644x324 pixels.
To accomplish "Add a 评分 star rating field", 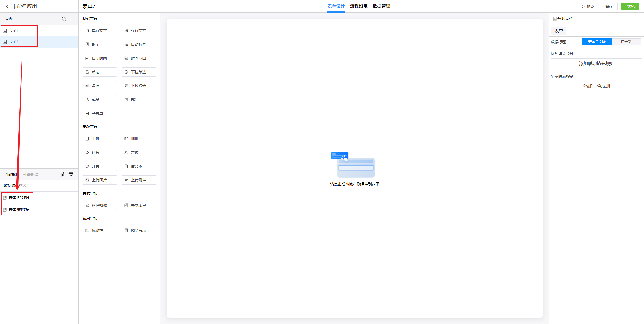I will point(100,153).
